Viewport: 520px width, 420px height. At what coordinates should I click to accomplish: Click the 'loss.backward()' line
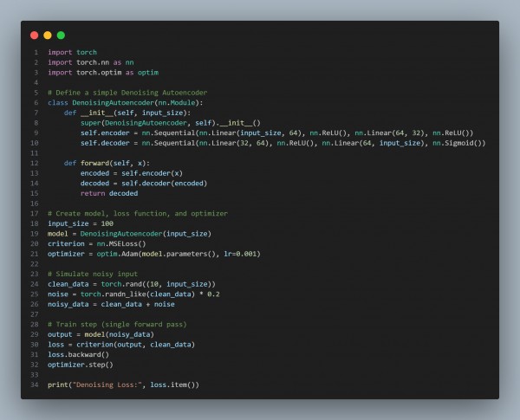(78, 355)
